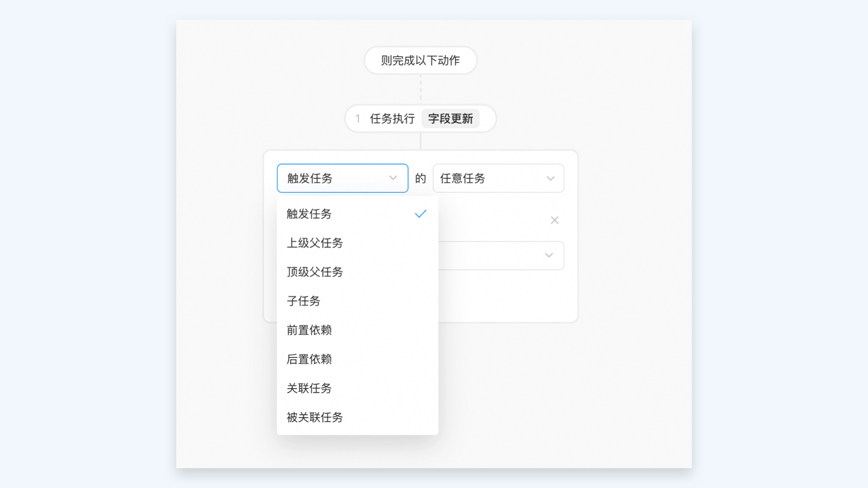Pick 子任务 from the list

303,301
